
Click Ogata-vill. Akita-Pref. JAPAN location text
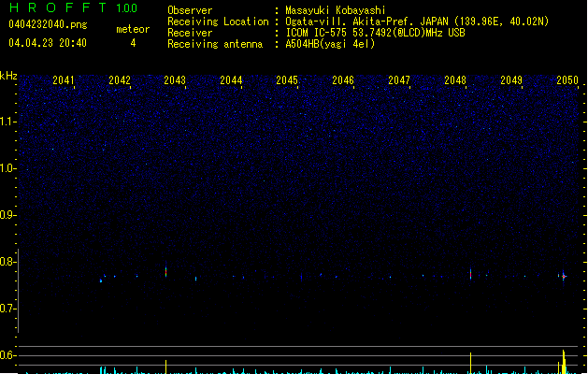417,22
